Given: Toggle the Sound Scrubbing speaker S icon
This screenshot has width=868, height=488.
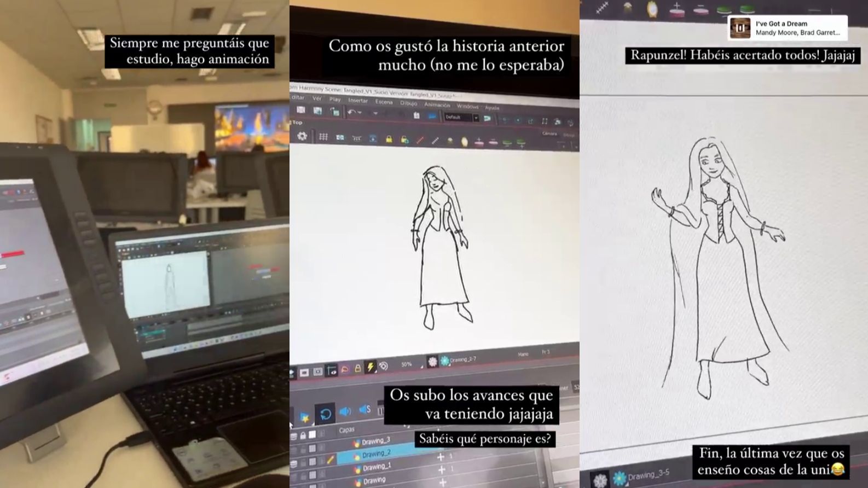Looking at the screenshot, I should 365,409.
